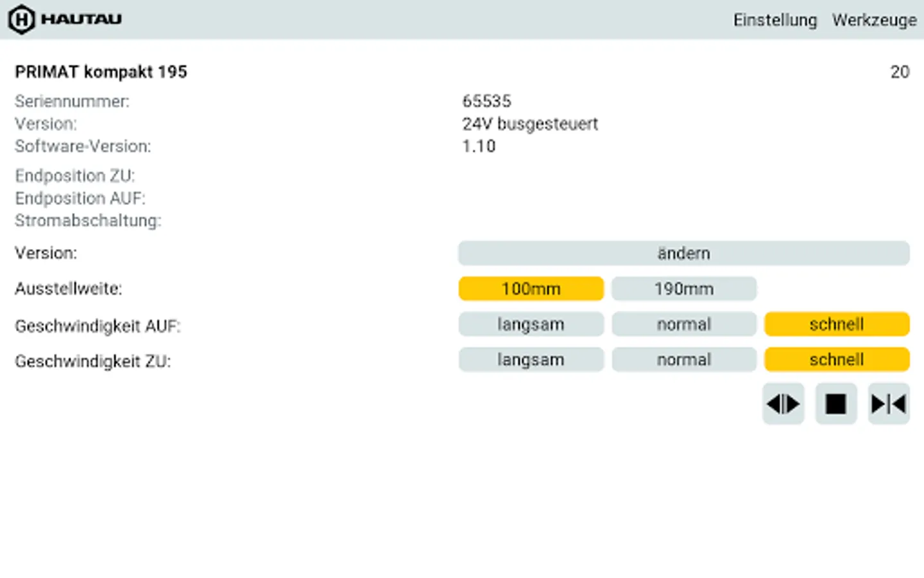Set Geschwindigkeit ZU to langsam
This screenshot has width=924, height=578.
click(x=531, y=360)
